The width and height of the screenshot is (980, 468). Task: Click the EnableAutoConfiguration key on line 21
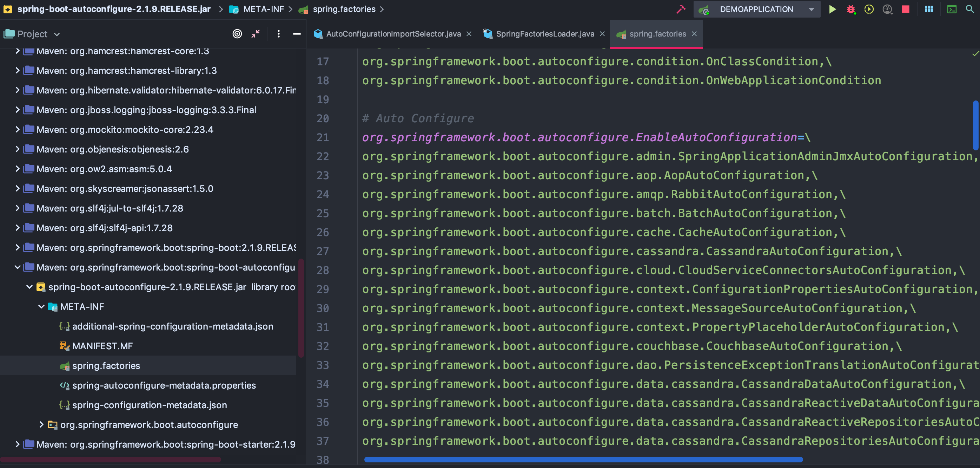click(x=580, y=137)
